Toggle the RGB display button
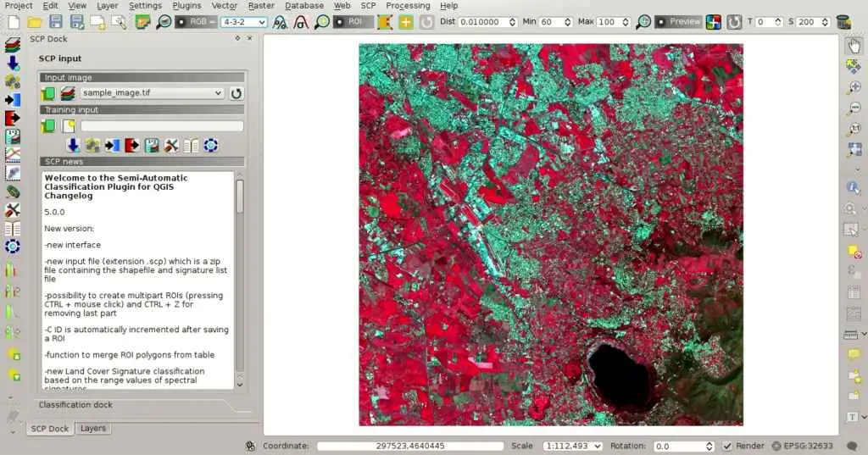Image resolution: width=868 pixels, height=455 pixels. coord(194,21)
